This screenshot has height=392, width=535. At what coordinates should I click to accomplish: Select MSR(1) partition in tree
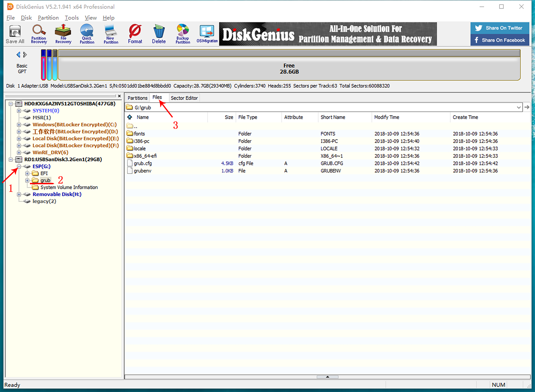[42, 118]
